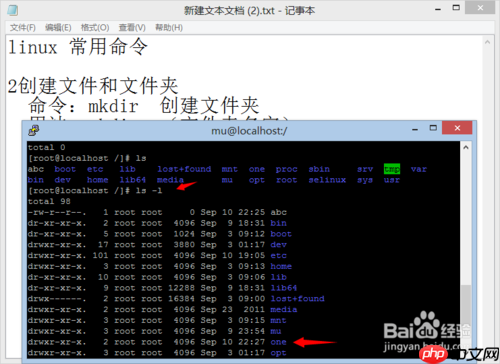This screenshot has width=500, height=364.
Task: Minimize the Notepad window
Action: [438, 9]
